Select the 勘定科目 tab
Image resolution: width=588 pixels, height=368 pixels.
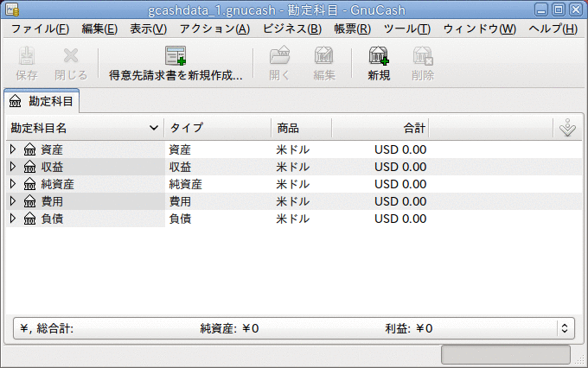click(x=42, y=101)
